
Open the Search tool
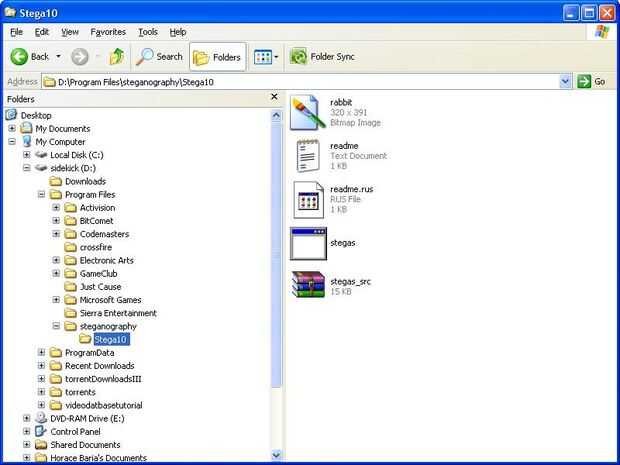(x=159, y=57)
